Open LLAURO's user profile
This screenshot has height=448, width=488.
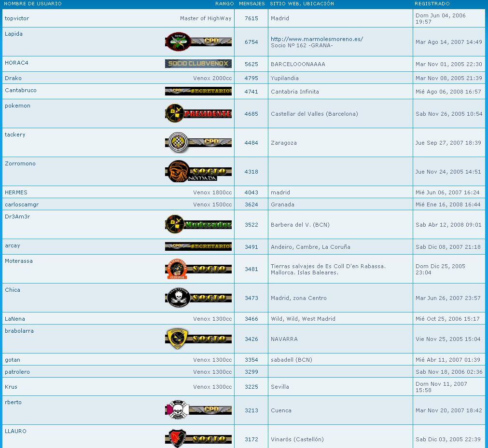click(x=15, y=431)
